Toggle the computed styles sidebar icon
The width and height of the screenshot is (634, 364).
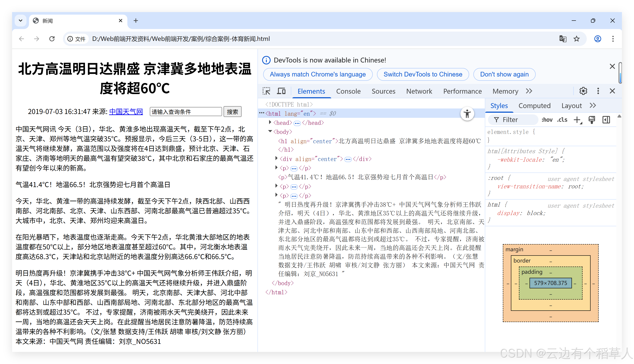click(606, 120)
